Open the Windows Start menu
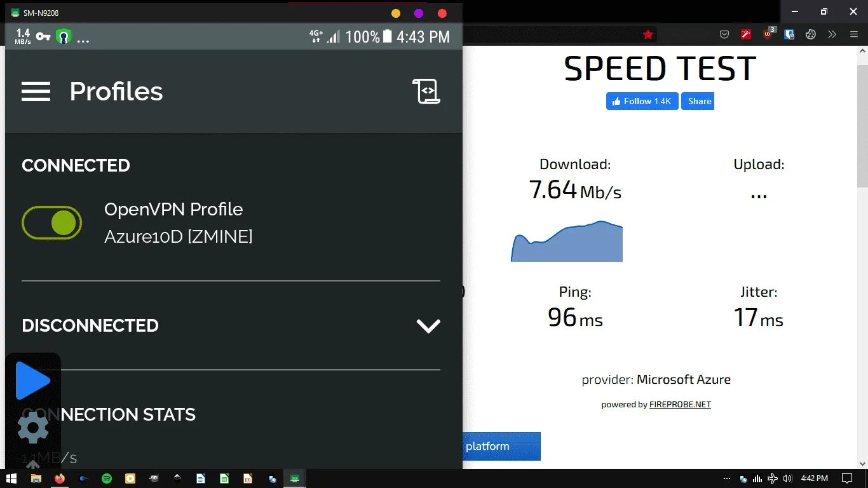868x488 pixels. click(x=11, y=478)
